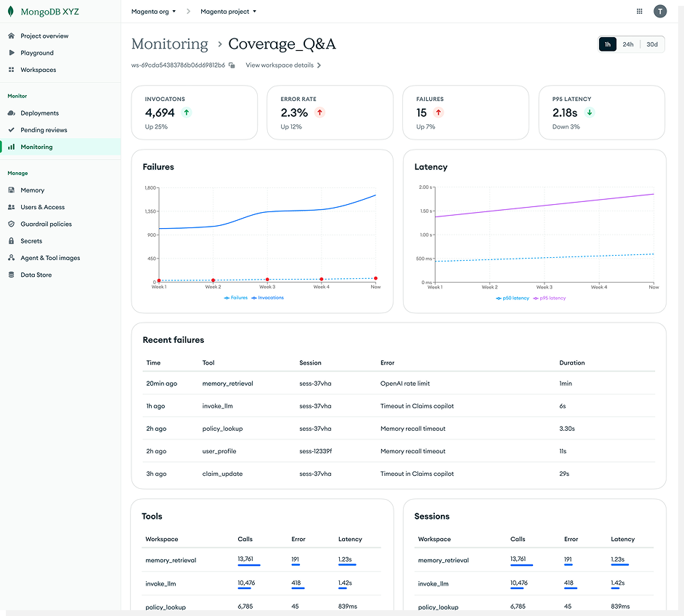Open the Magenta project dropdown

tap(228, 12)
